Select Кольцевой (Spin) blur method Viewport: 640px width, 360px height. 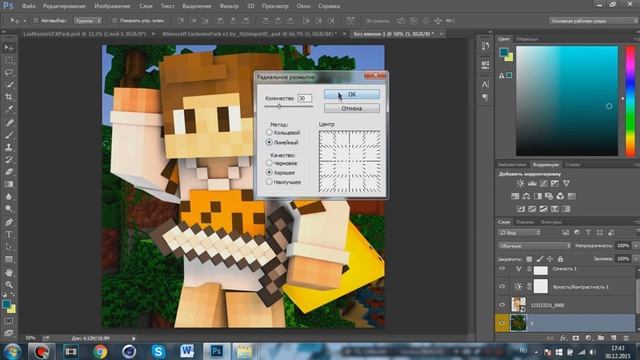tap(269, 132)
